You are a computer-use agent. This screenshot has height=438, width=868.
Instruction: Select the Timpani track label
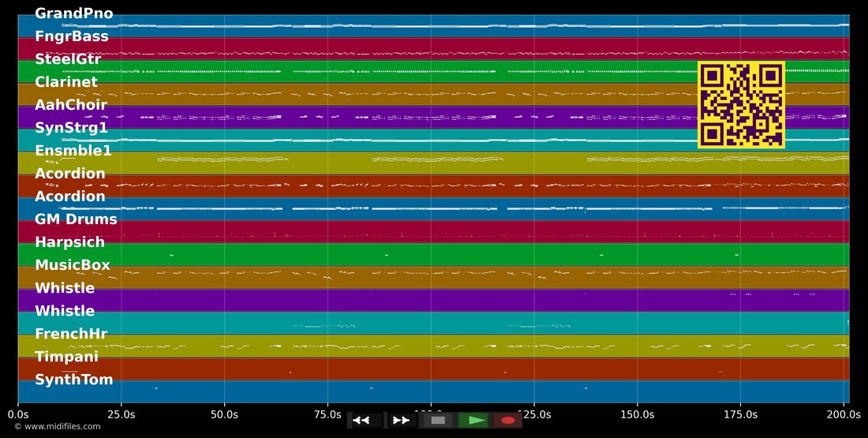[x=66, y=357]
